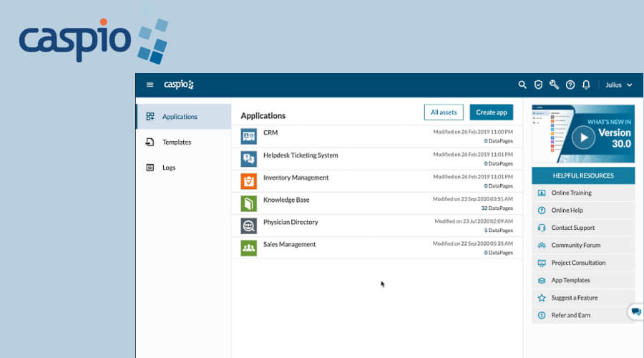The height and width of the screenshot is (358, 644).
Task: Click the Create app button
Action: click(x=491, y=112)
